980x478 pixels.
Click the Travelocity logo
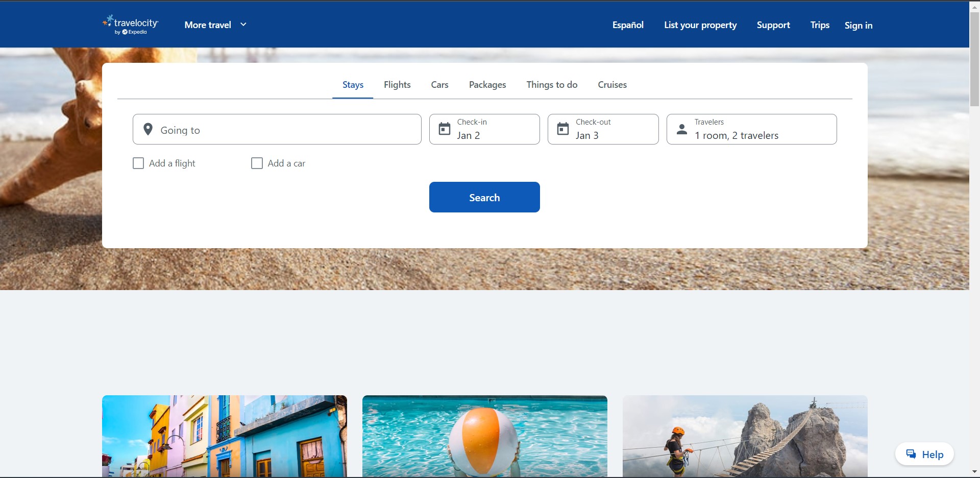[x=131, y=25]
